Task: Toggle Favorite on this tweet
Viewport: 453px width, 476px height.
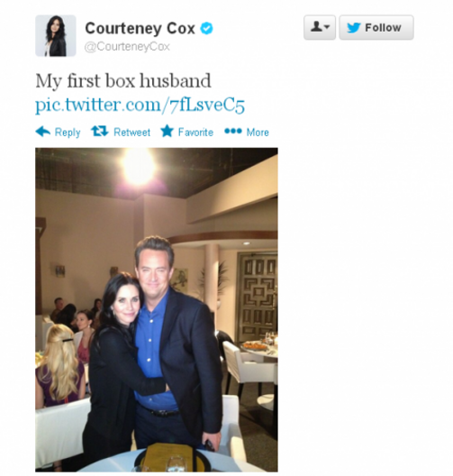Action: tap(195, 133)
